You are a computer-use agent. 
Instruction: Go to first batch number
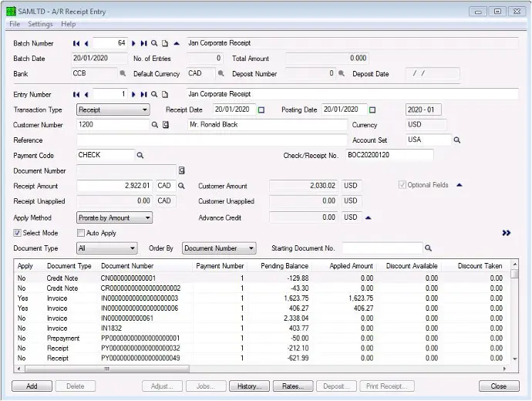coord(76,43)
